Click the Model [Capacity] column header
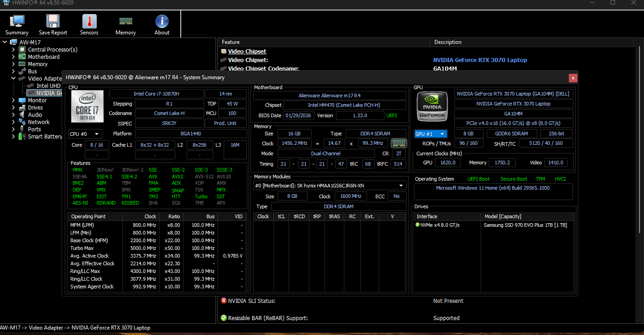The image size is (644, 335). pos(527,216)
